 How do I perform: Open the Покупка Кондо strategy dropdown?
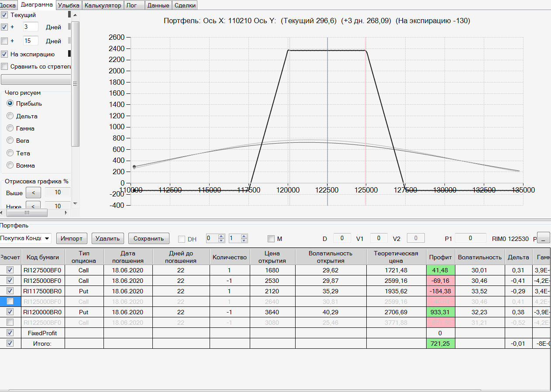pyautogui.click(x=47, y=238)
